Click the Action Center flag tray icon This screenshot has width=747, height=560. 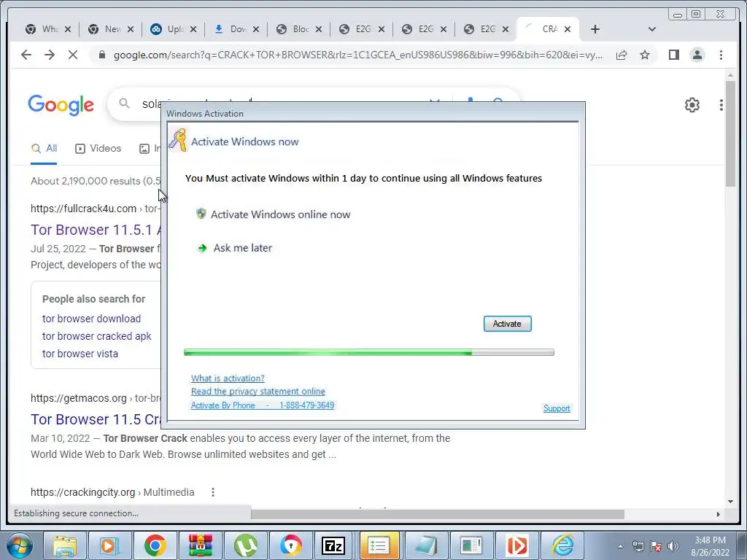656,546
